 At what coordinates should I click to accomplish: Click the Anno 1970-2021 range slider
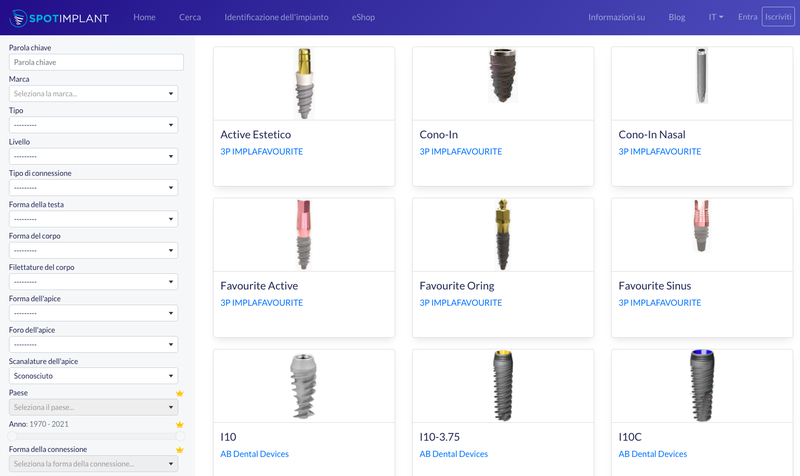click(x=96, y=436)
